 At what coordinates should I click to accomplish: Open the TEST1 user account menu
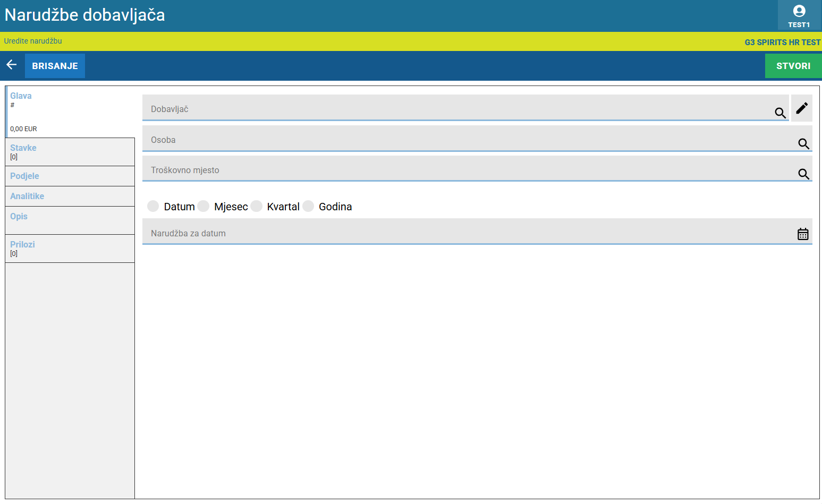tap(799, 15)
